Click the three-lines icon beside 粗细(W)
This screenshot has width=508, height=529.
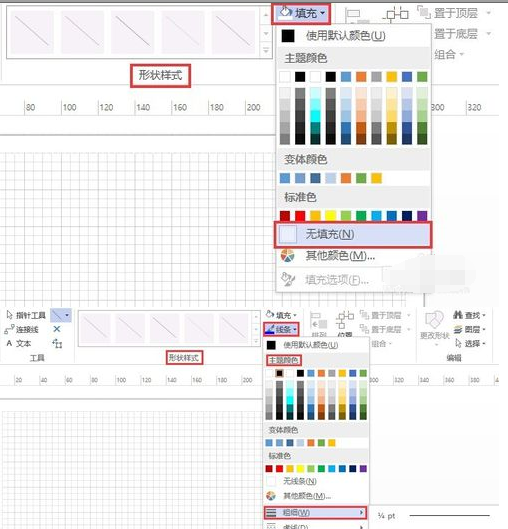[x=271, y=512]
